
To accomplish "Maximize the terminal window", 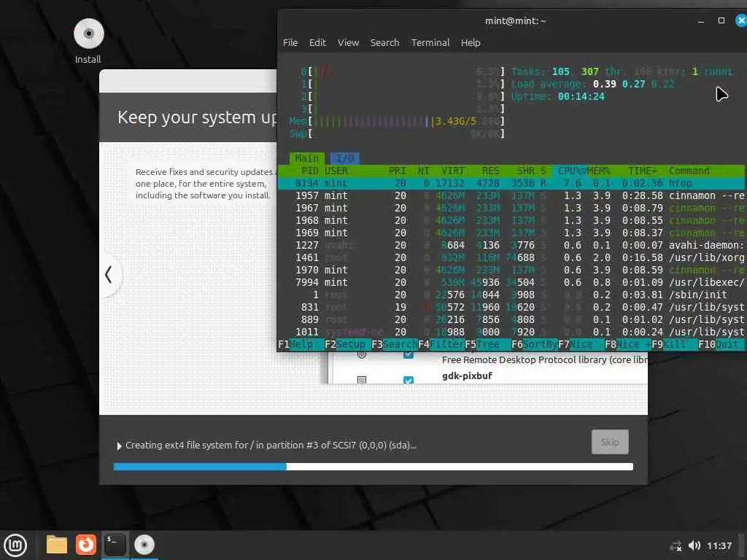I will tap(721, 20).
